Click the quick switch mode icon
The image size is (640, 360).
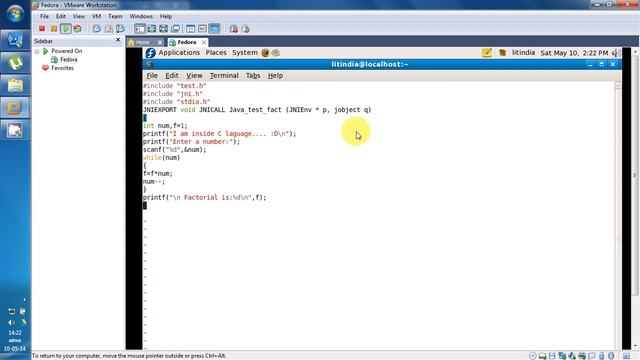click(164, 29)
